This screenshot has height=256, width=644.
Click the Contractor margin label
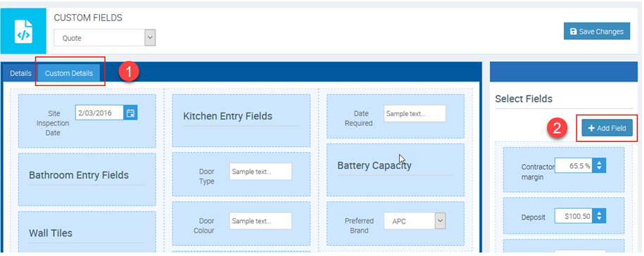[538, 172]
